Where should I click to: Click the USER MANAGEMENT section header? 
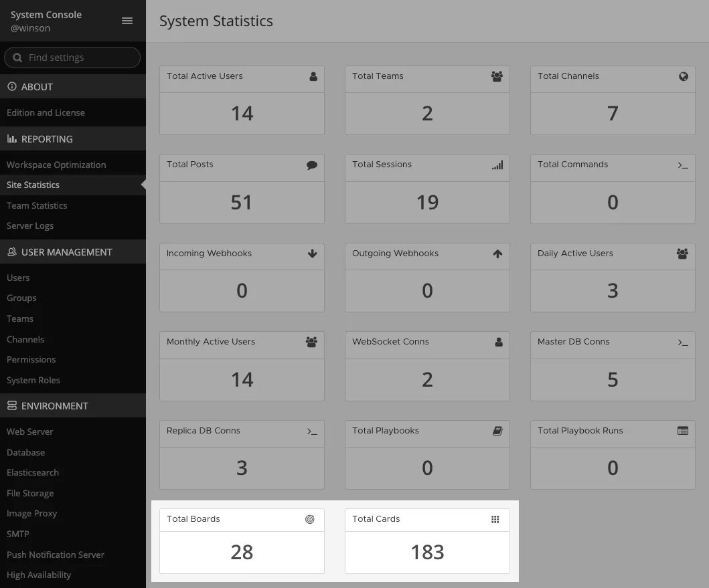point(73,252)
